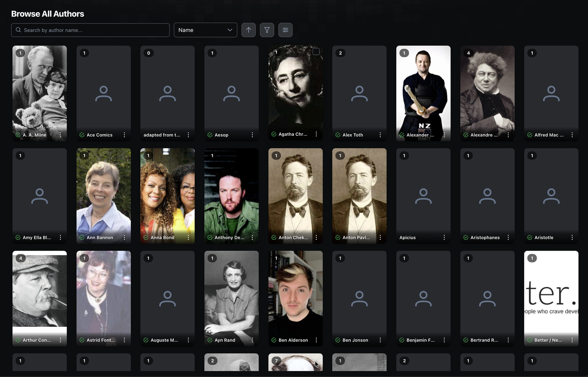The width and height of the screenshot is (588, 377).
Task: Open the three-dot menu for Auguste M...
Action: (x=188, y=340)
